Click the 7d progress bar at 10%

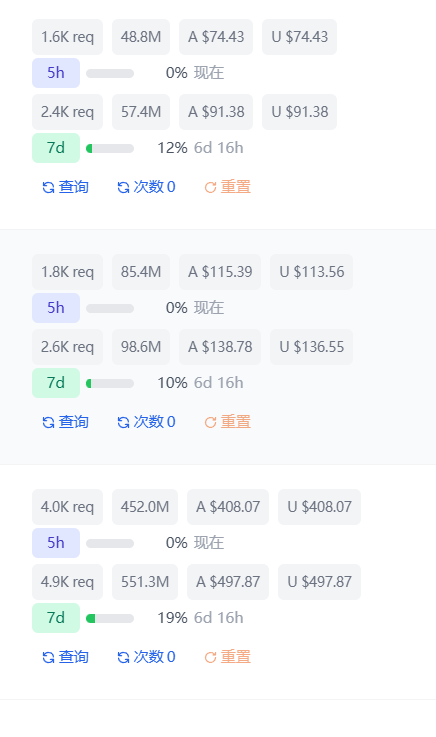click(x=110, y=384)
